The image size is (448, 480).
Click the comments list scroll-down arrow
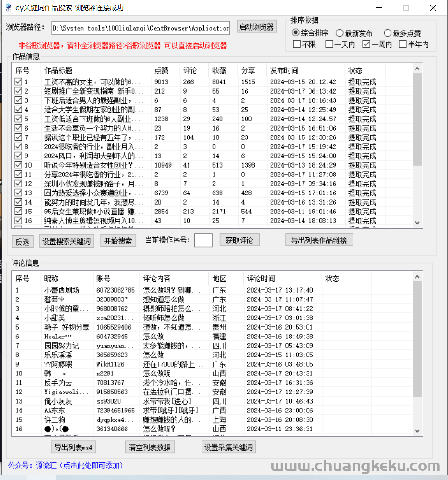click(417, 431)
